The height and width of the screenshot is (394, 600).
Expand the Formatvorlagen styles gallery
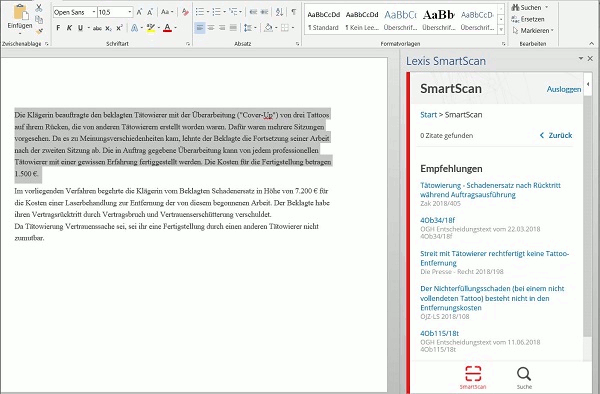(x=501, y=29)
